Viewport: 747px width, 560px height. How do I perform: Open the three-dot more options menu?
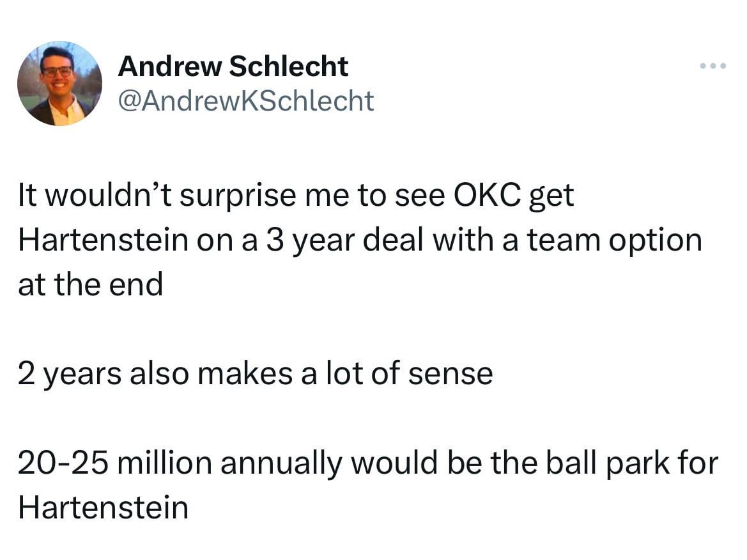(x=712, y=66)
